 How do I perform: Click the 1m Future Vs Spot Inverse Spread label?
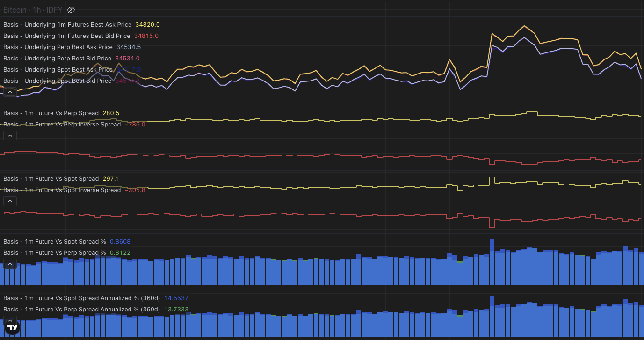62,190
